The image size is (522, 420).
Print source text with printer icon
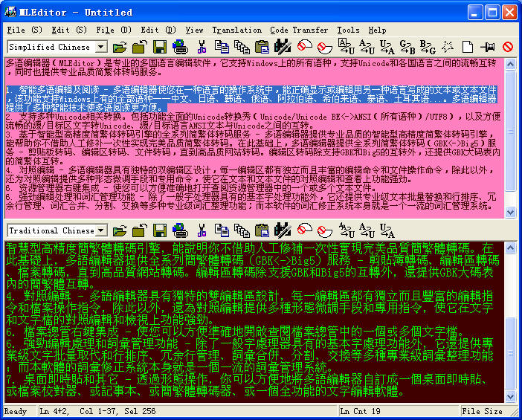coord(180,47)
